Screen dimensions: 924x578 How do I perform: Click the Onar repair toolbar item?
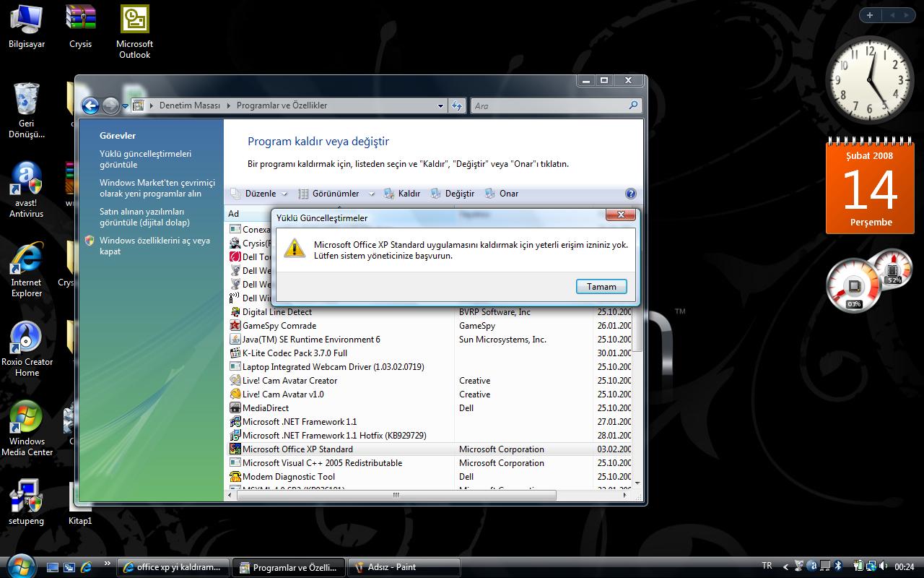coord(502,194)
